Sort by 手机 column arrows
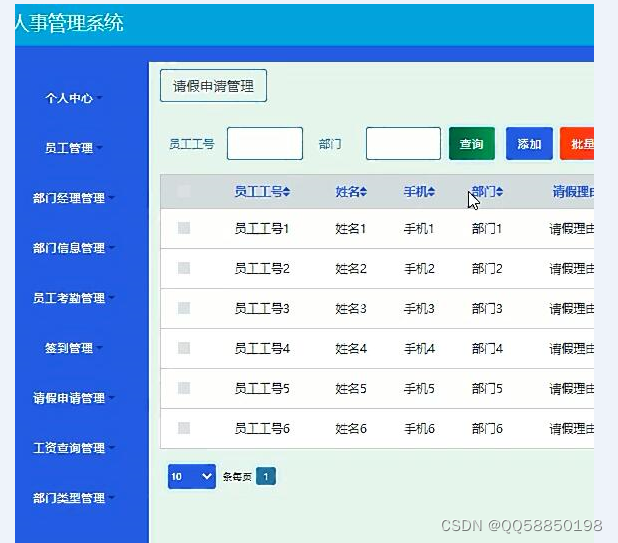 tap(432, 192)
